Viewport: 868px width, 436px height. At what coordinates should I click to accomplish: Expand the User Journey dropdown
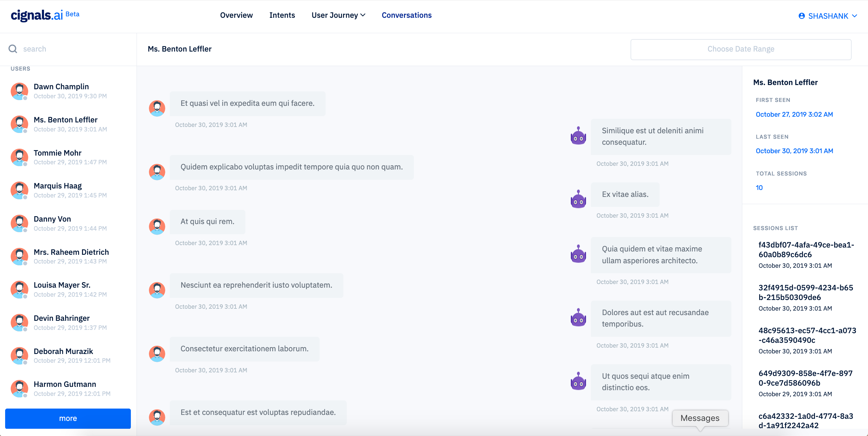338,15
